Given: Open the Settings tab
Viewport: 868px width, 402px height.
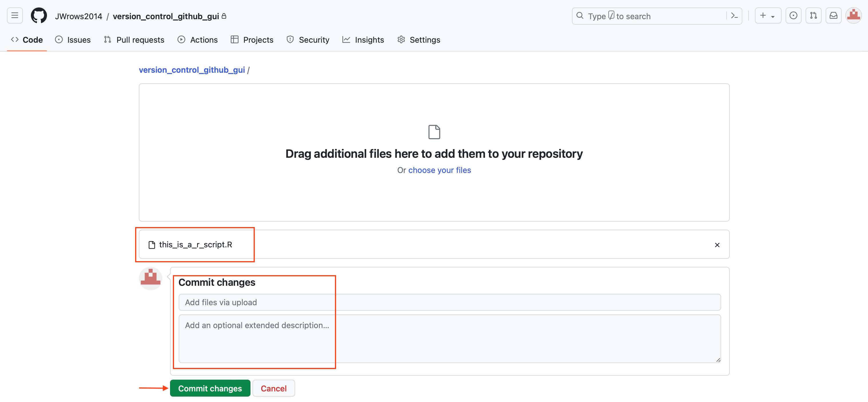Looking at the screenshot, I should pyautogui.click(x=419, y=40).
